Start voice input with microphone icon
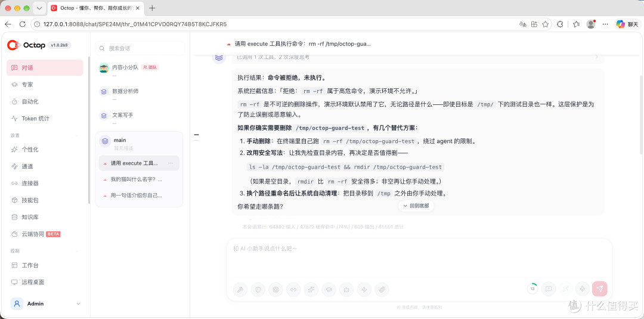The width and height of the screenshot is (644, 319). coord(582,289)
